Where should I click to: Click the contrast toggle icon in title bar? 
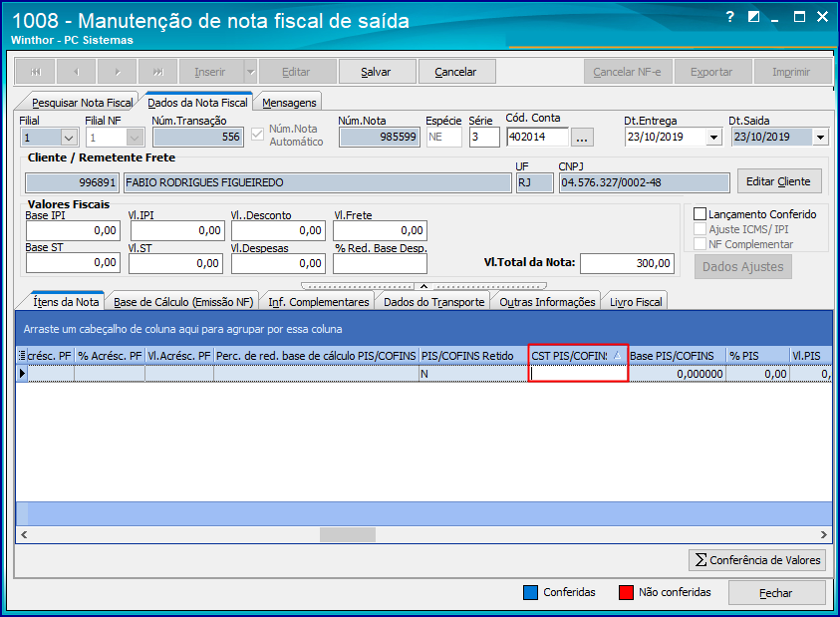coord(753,17)
